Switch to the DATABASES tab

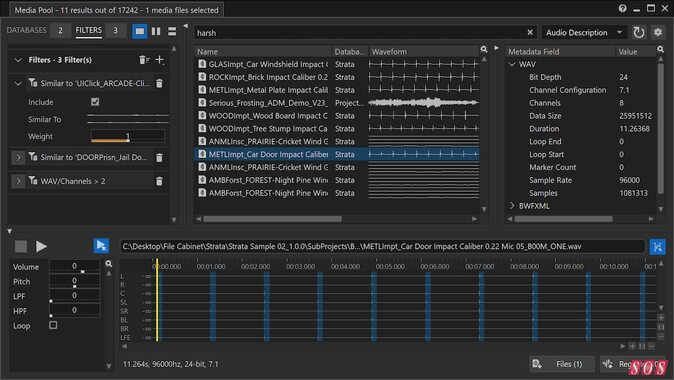click(x=27, y=30)
